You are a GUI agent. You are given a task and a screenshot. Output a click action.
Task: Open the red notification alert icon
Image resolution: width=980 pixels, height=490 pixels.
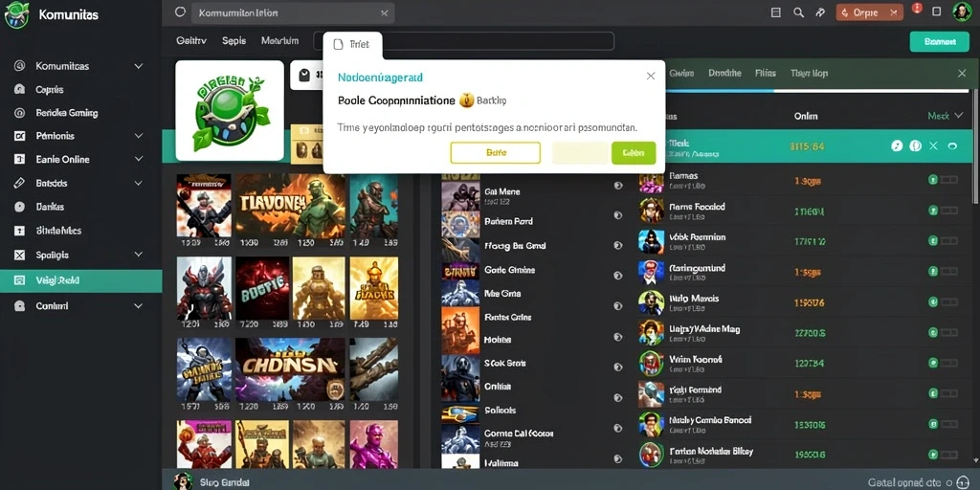point(917,9)
